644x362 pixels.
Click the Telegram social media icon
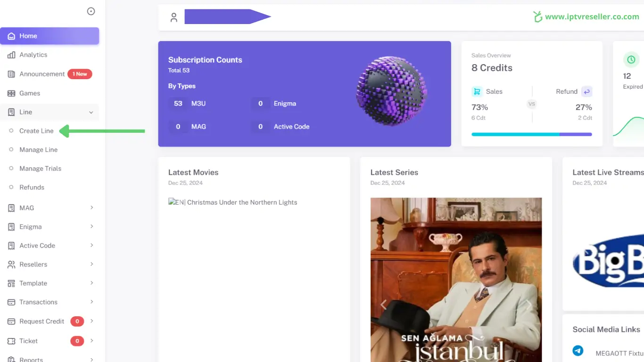[x=578, y=351]
